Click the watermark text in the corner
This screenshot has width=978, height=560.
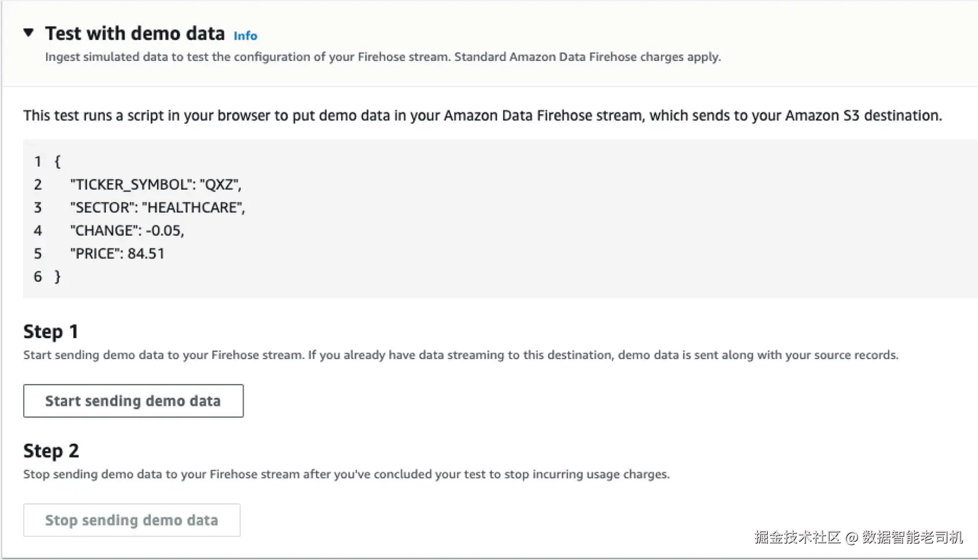(x=858, y=537)
